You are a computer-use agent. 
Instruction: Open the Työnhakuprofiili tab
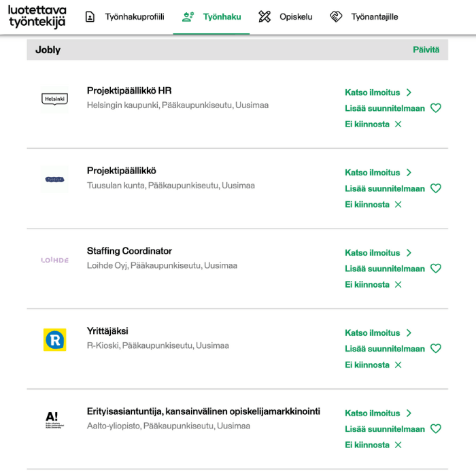[x=134, y=17]
